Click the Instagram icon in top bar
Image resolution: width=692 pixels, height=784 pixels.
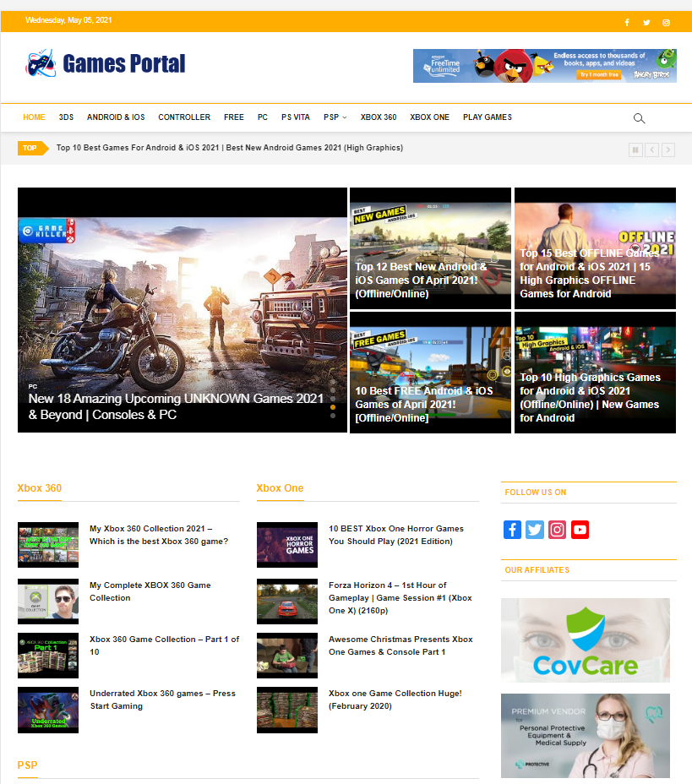pos(666,23)
